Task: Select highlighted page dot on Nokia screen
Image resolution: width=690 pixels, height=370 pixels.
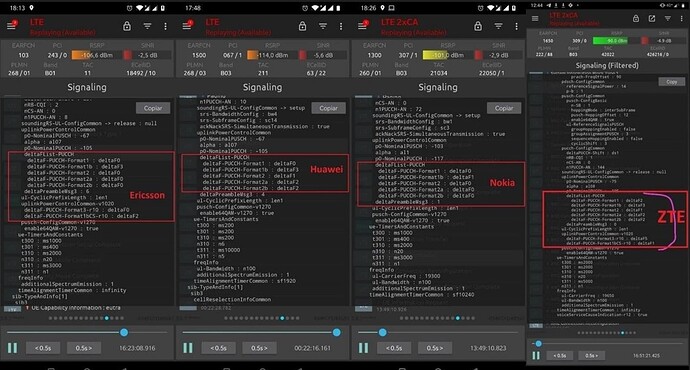Action: click(x=458, y=318)
